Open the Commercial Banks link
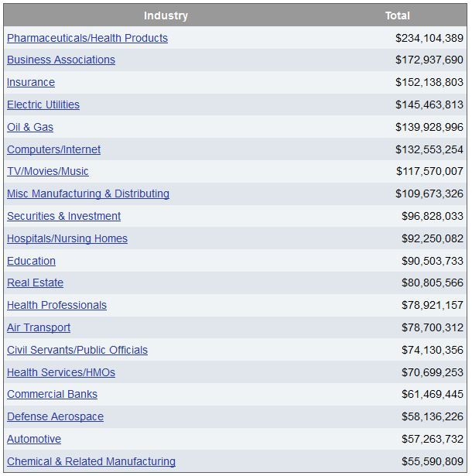 pos(52,394)
